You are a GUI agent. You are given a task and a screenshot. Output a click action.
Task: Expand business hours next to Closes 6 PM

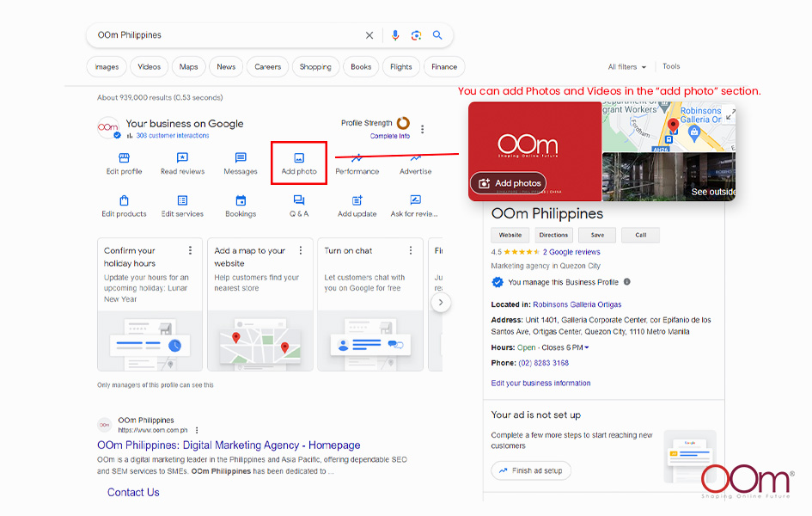click(587, 347)
